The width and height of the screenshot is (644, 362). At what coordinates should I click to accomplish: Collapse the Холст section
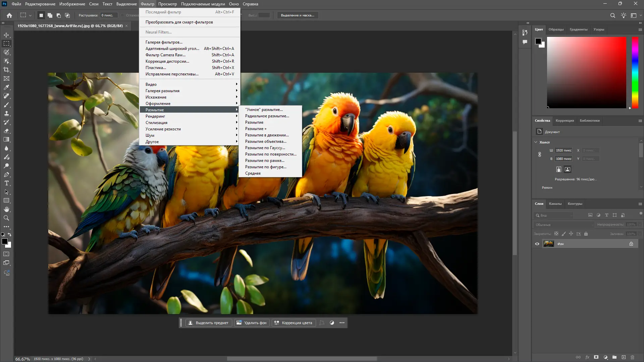(x=536, y=142)
